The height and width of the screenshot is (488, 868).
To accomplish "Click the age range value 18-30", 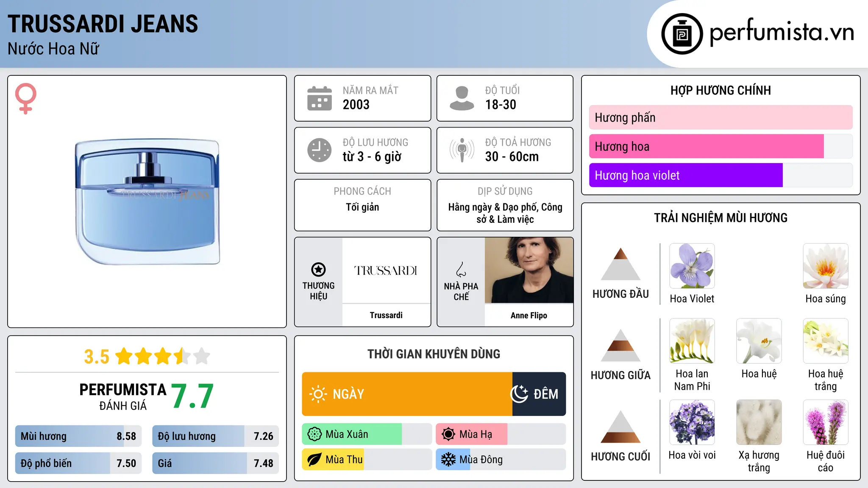I will pyautogui.click(x=501, y=105).
